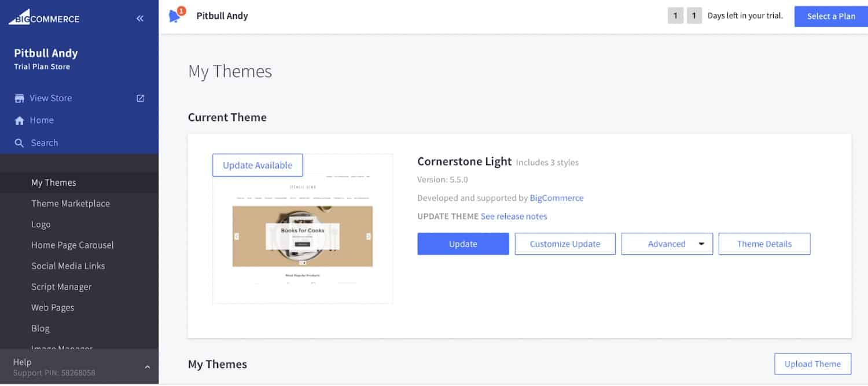Open Social Media Links

click(68, 266)
